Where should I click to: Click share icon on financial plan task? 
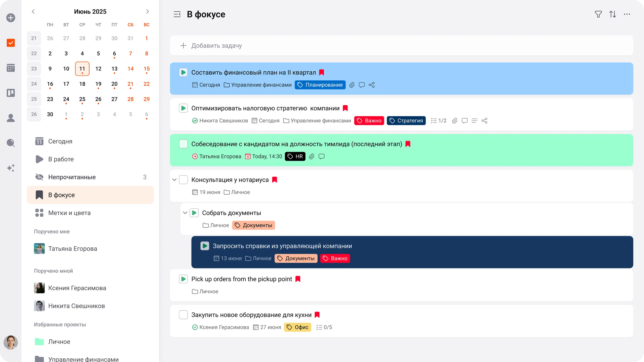coord(371,85)
